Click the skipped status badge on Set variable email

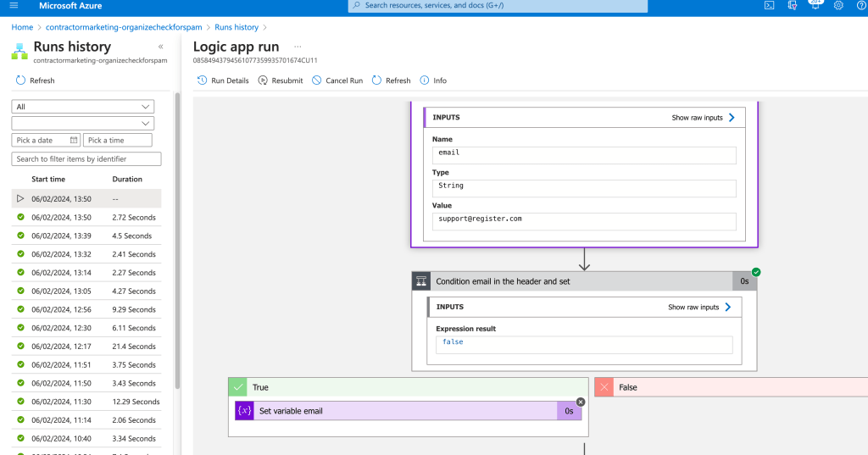pos(580,402)
